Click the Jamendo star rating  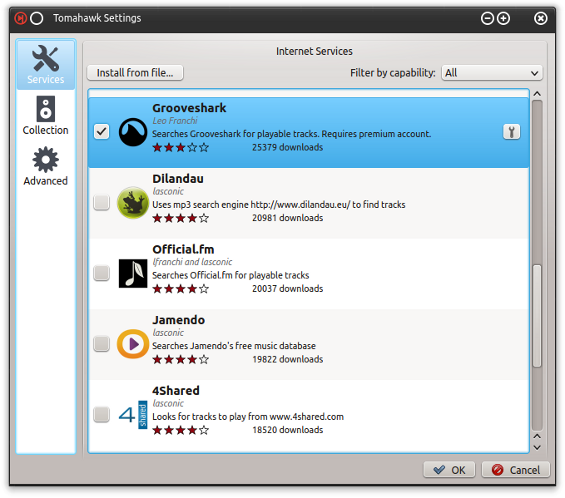pyautogui.click(x=181, y=359)
